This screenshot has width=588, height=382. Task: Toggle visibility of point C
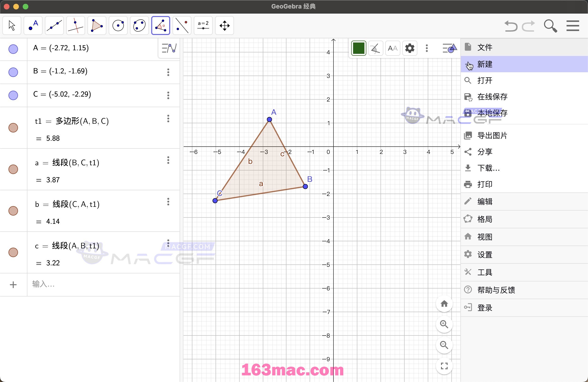(13, 95)
